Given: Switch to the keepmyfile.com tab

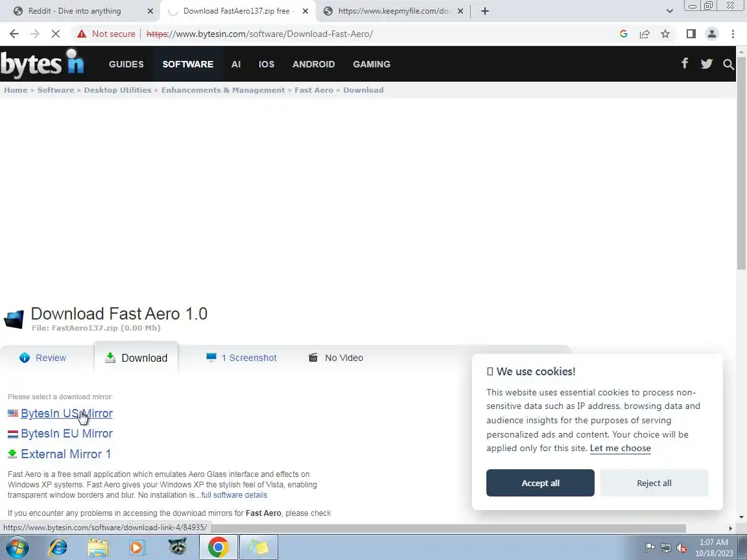Looking at the screenshot, I should [x=394, y=11].
